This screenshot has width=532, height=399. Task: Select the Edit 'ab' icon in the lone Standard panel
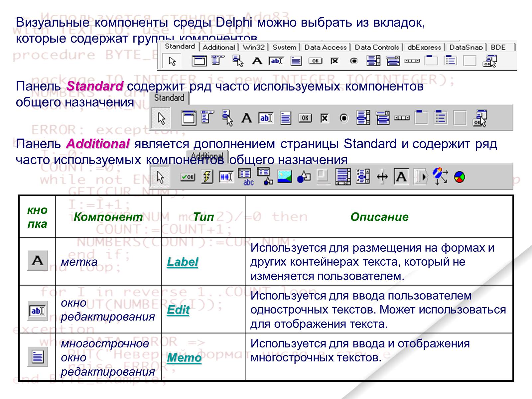(266, 118)
